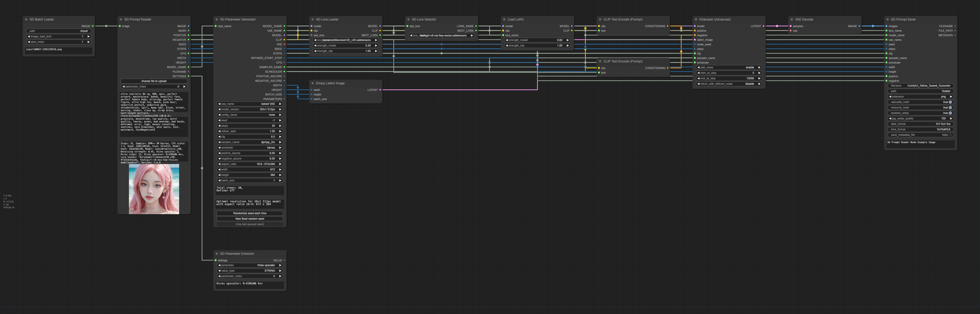This screenshot has width=980, height=314.
Task: Collapse the Empty Latent Image node
Action: click(x=313, y=83)
